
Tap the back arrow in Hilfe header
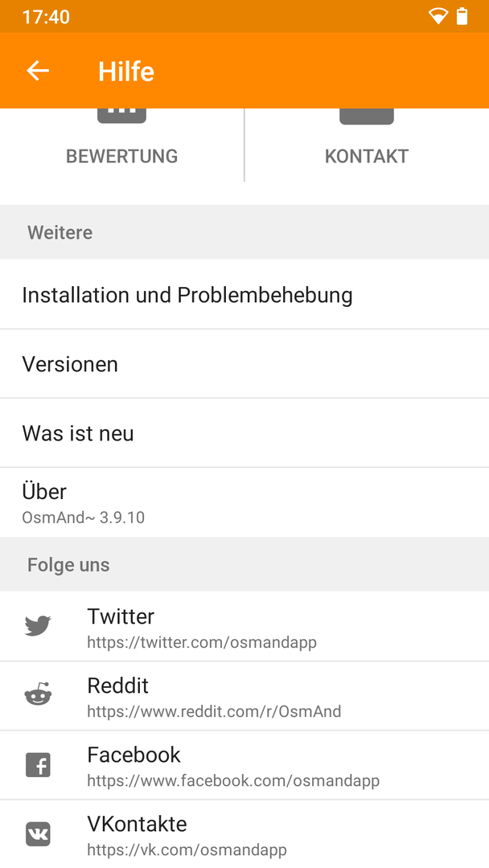(38, 71)
